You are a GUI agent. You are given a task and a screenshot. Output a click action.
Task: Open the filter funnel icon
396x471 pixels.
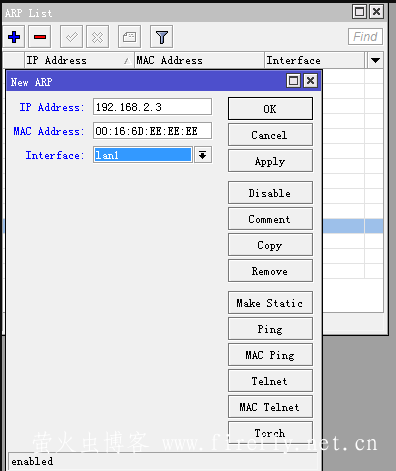click(161, 37)
